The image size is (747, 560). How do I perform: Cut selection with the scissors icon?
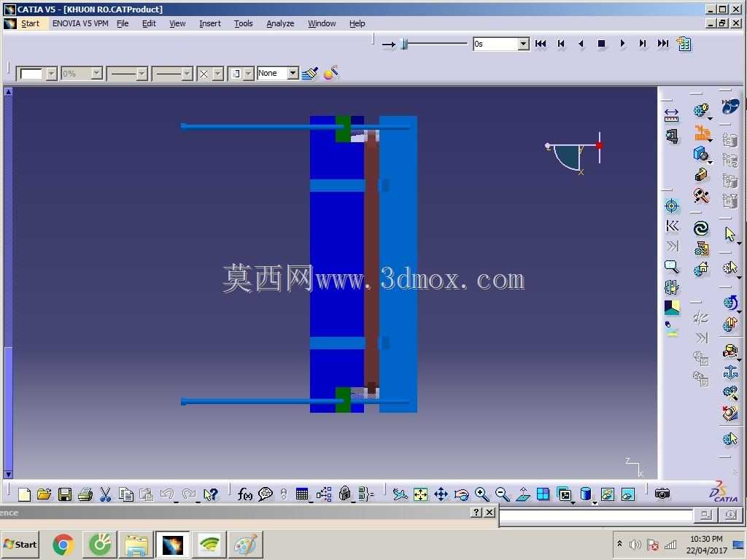tap(105, 494)
